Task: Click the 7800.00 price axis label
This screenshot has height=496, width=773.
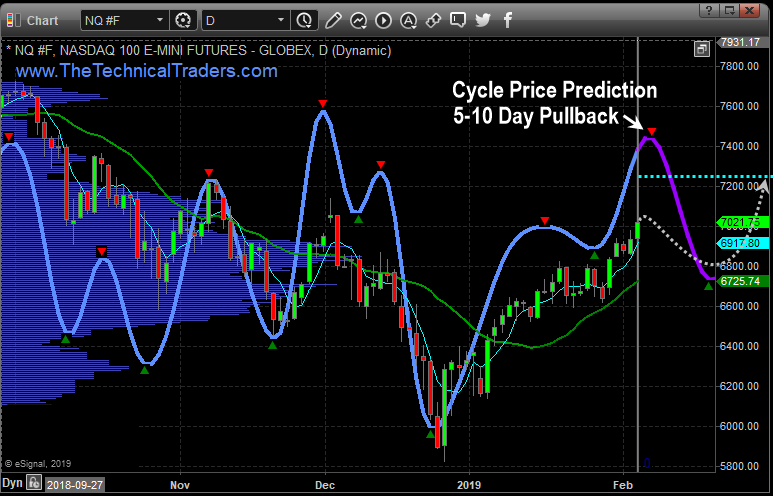Action: pos(739,66)
